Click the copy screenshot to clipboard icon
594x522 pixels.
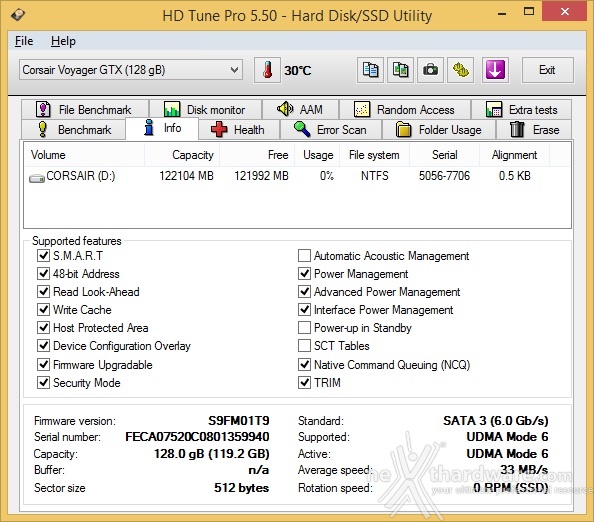point(400,70)
